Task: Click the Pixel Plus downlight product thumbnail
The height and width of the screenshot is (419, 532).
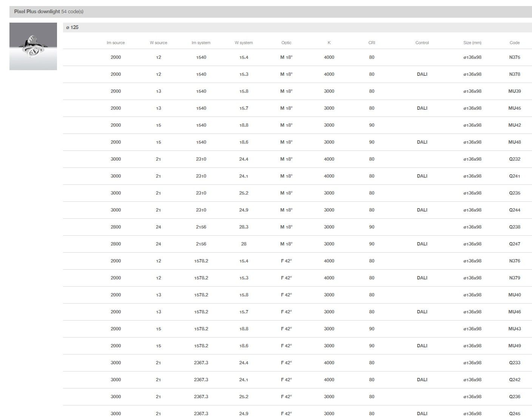Action: [x=33, y=46]
